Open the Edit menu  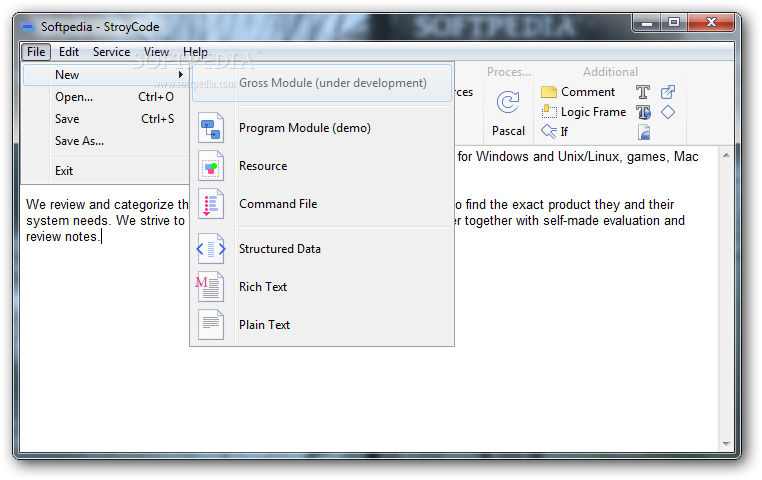[x=69, y=52]
